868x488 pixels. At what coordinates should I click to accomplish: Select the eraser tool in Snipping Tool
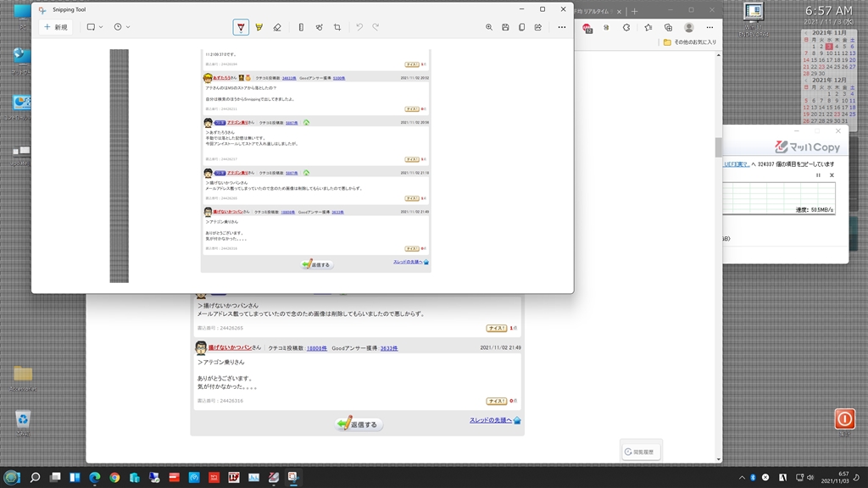click(277, 27)
